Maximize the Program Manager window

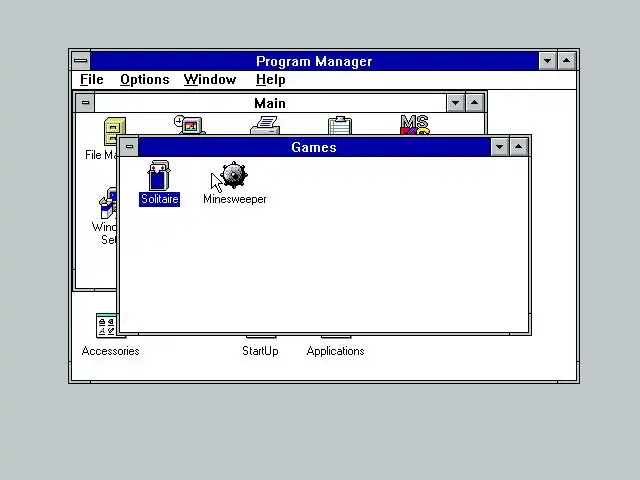567,61
